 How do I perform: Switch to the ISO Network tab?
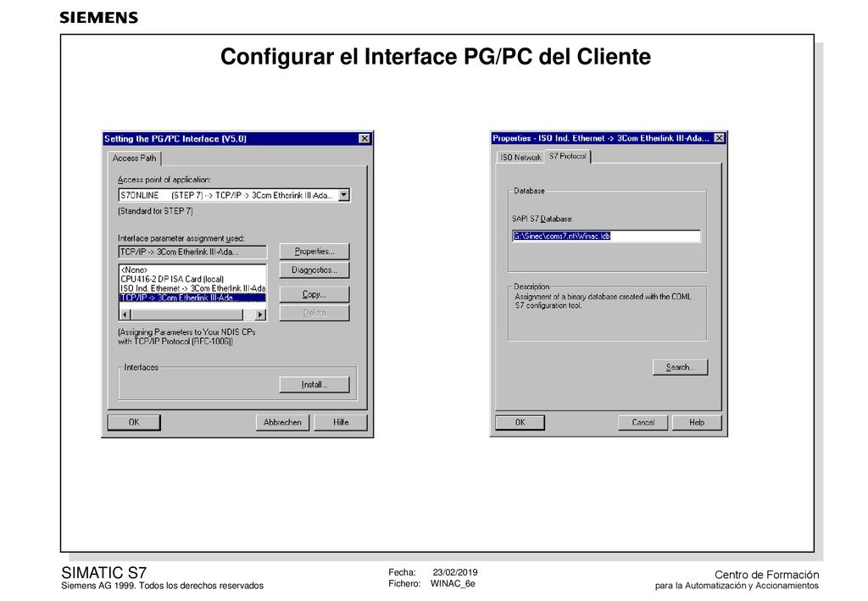[x=520, y=158]
